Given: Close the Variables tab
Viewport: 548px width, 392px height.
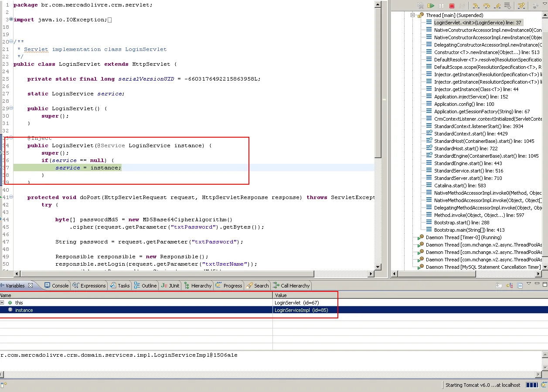Looking at the screenshot, I should pos(31,286).
